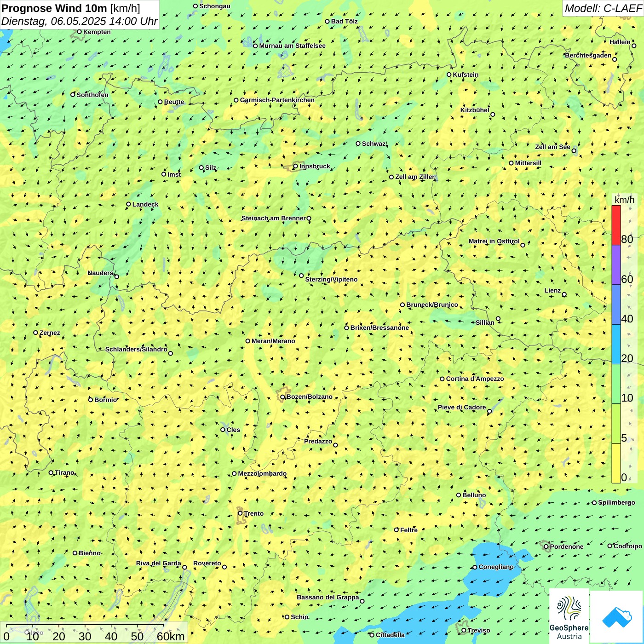The height and width of the screenshot is (644, 644).
Task: Click the GeoSphere Austria logo
Action: pos(569,616)
